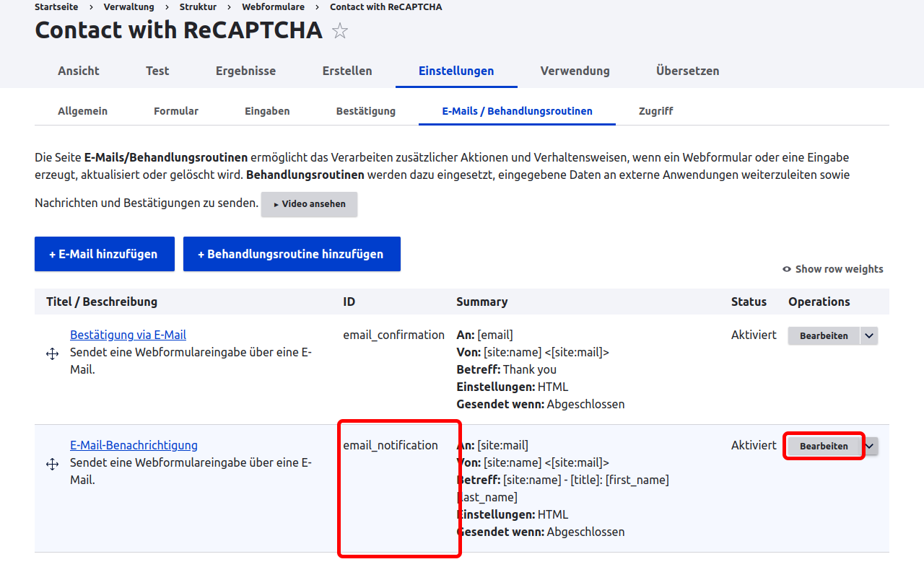Expand operations dropdown for email_confirmation row
Screen dimensions: 924x567
click(869, 335)
